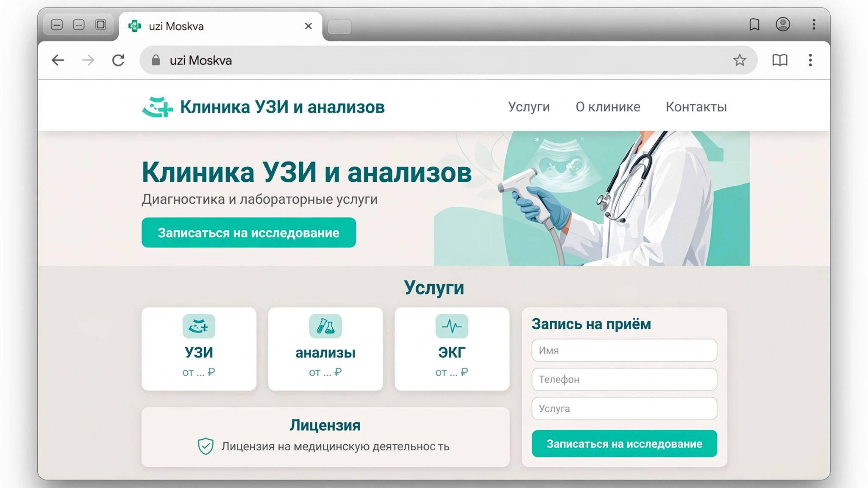Focus the Телефон input field
868x488 pixels.
[624, 379]
